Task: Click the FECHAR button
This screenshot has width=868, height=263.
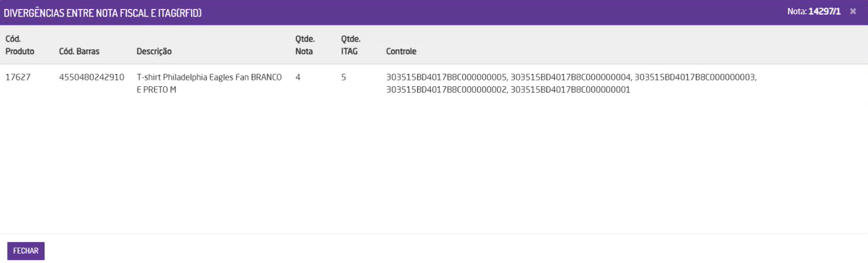Action: (x=26, y=251)
